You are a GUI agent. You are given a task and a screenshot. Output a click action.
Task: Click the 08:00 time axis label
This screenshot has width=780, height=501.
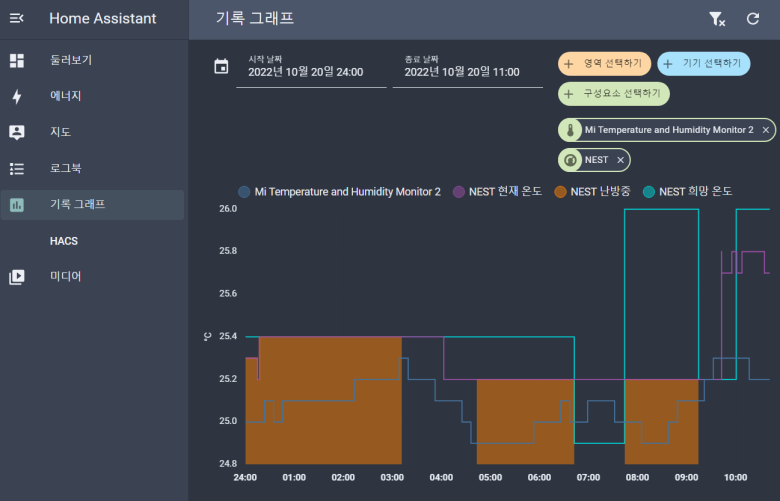[637, 478]
